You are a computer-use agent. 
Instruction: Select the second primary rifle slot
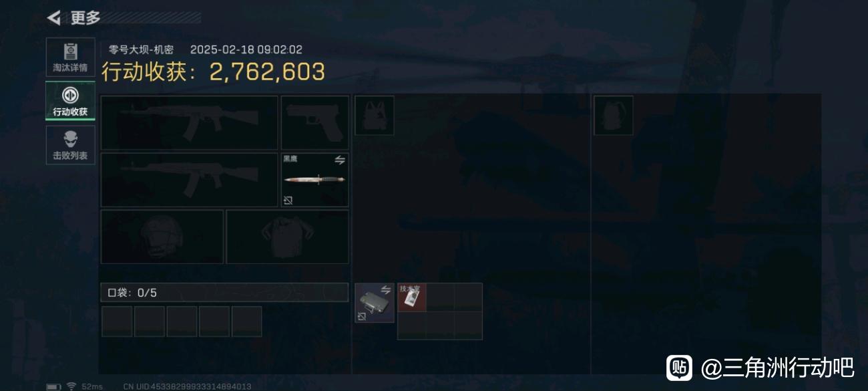pos(189,180)
